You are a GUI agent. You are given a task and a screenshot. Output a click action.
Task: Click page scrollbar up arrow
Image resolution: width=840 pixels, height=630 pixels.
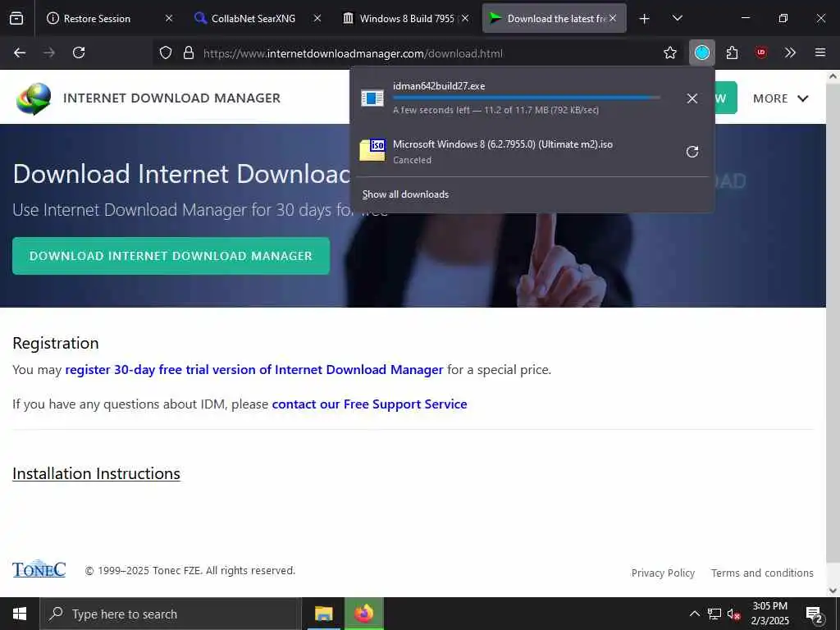coord(833,76)
